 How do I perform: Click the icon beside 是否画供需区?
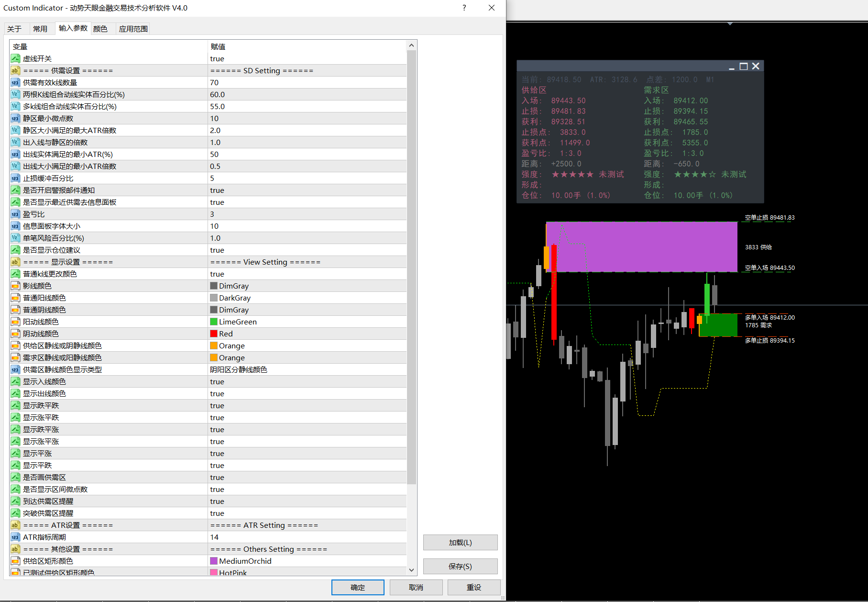(x=15, y=477)
